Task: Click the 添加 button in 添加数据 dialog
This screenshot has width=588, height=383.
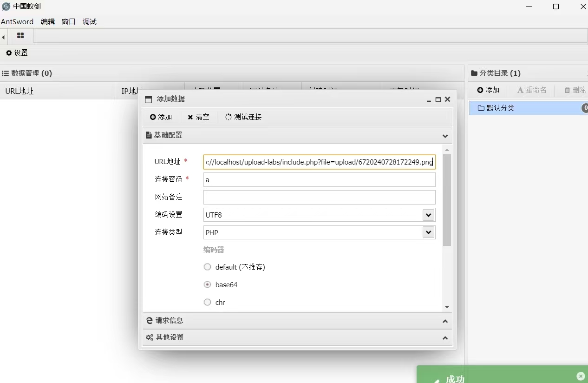Action: click(x=161, y=117)
